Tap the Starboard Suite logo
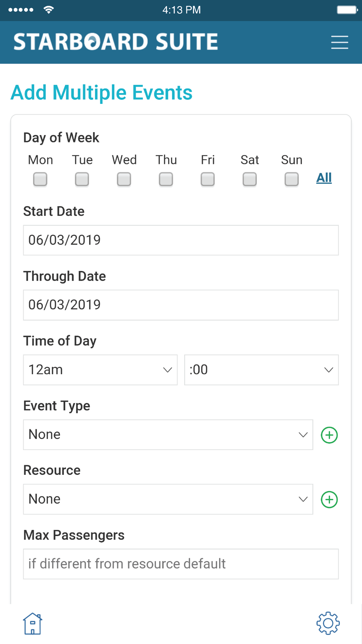 tap(116, 42)
